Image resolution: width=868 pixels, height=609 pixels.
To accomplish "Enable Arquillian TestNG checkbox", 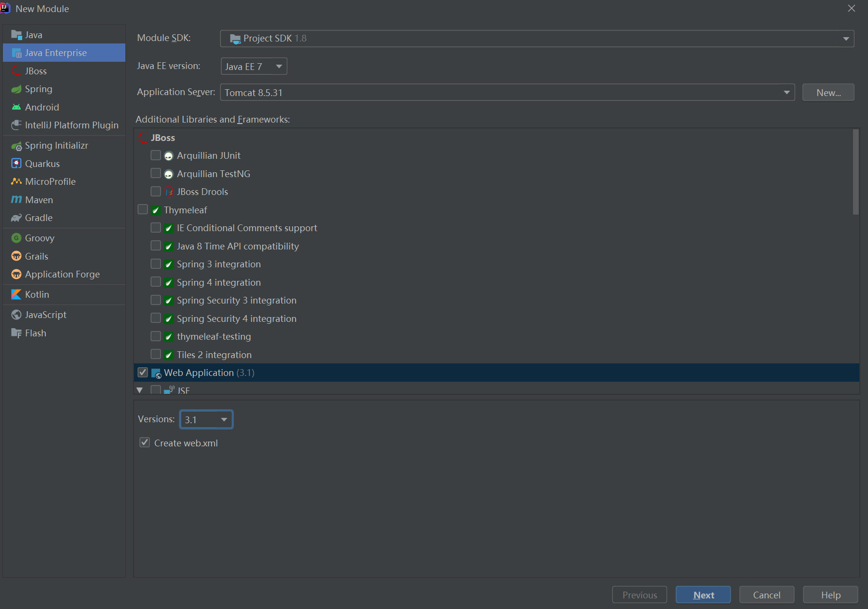I will (x=156, y=173).
